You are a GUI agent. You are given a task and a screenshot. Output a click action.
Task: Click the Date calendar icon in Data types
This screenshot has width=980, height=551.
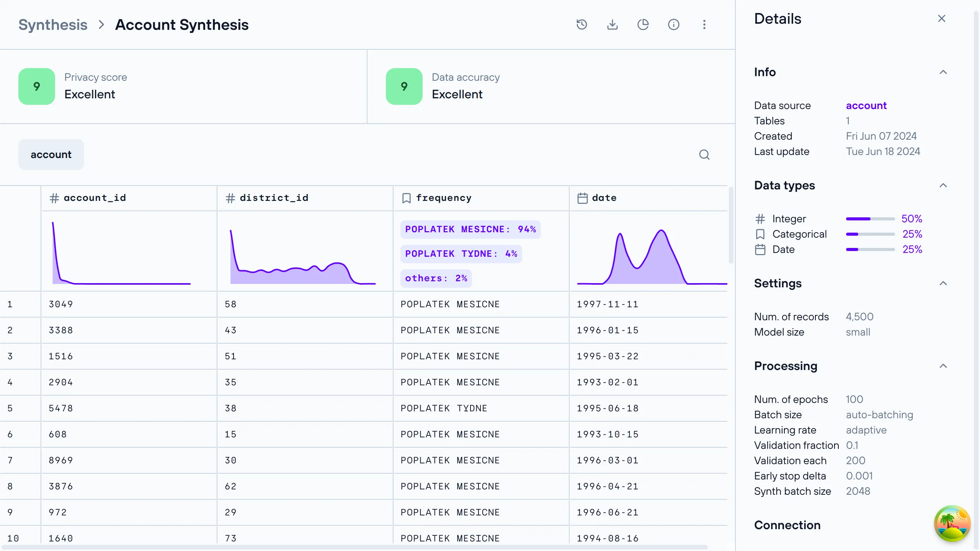[x=760, y=249]
